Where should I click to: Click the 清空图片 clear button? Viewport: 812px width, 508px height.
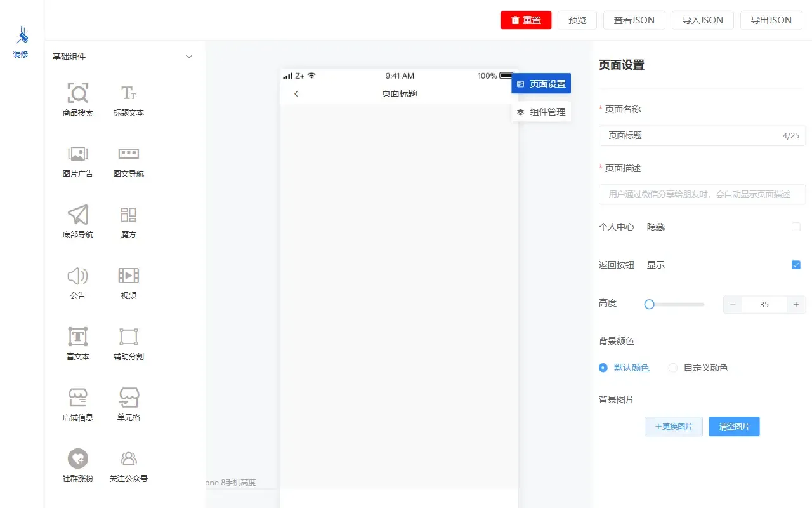(x=734, y=427)
